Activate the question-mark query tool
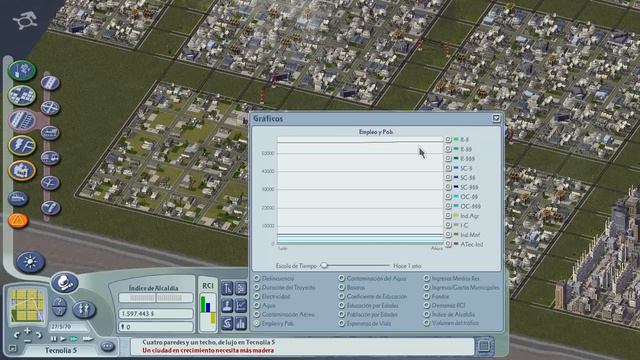The height and width of the screenshot is (360, 640). pyautogui.click(x=60, y=306)
